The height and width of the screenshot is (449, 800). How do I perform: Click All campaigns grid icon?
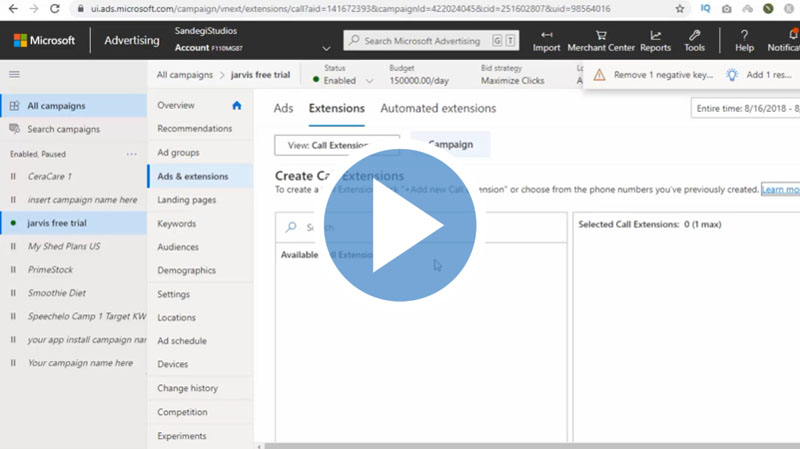[x=14, y=106]
